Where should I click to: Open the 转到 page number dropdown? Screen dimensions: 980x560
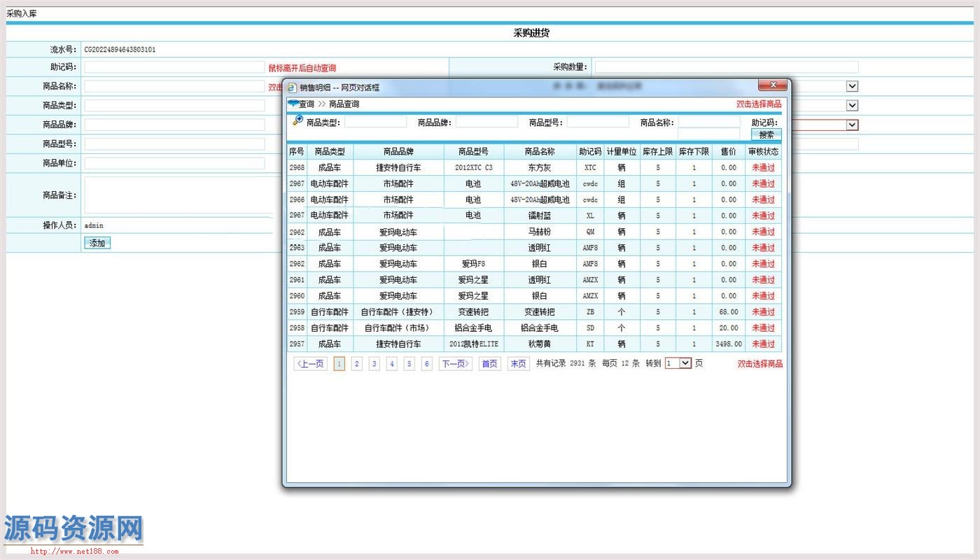pos(685,363)
